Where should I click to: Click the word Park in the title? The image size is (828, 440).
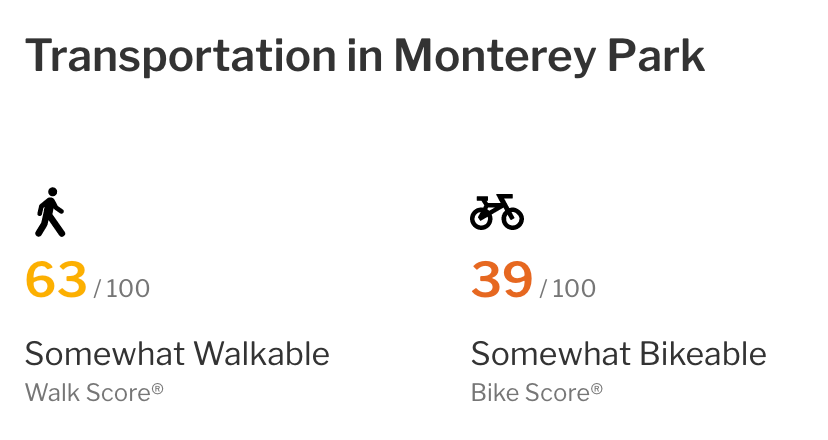click(656, 55)
